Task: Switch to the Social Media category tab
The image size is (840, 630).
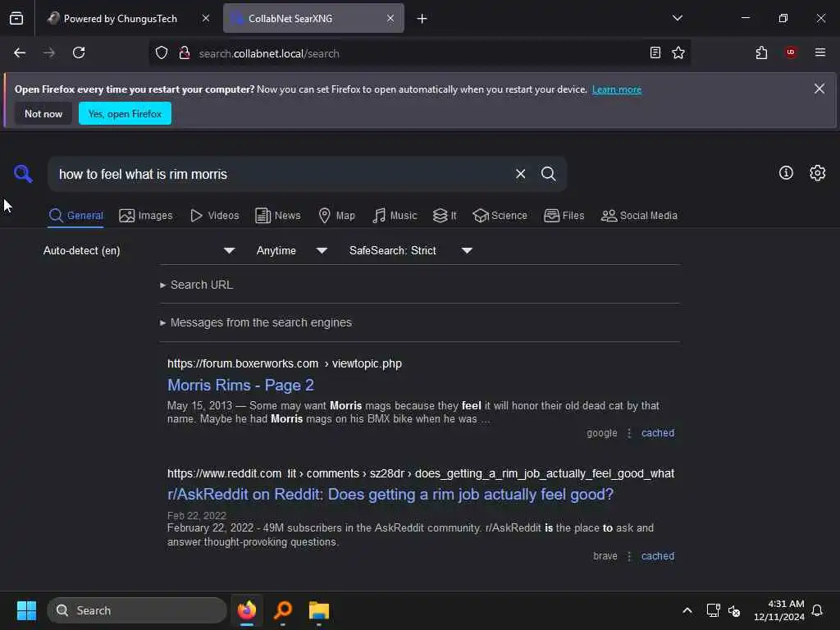Action: (639, 216)
